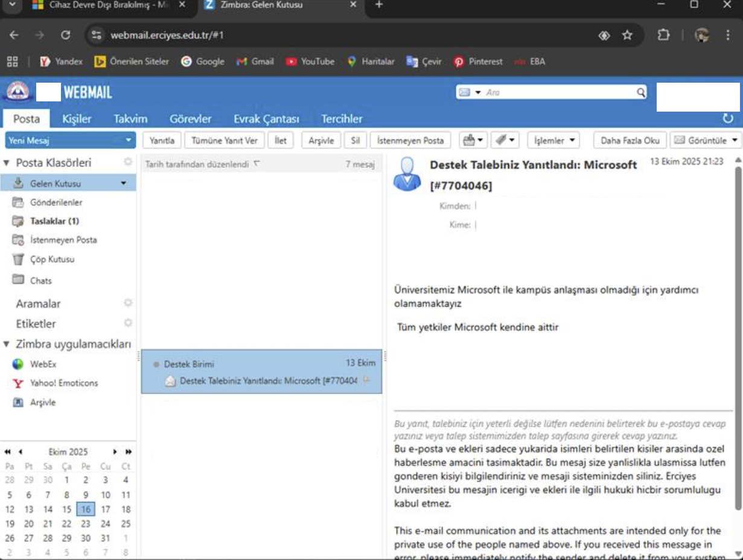The height and width of the screenshot is (560, 743).
Task: Open the Yeni Mesaj dropdown arrow
Action: (128, 140)
